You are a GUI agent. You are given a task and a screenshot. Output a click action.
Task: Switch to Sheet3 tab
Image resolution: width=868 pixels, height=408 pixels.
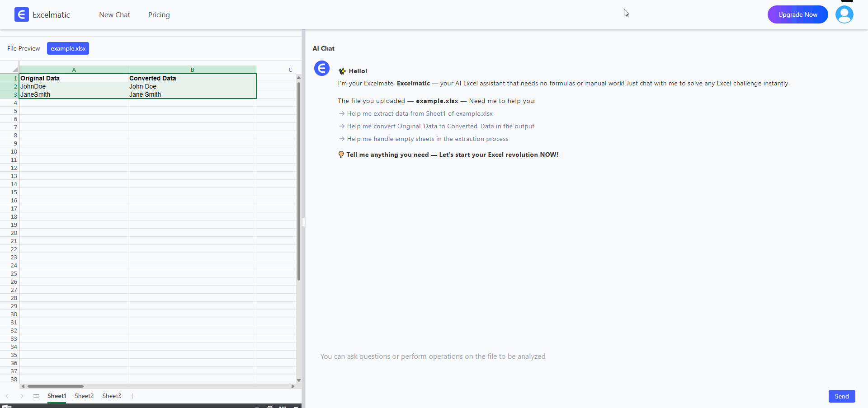(112, 396)
